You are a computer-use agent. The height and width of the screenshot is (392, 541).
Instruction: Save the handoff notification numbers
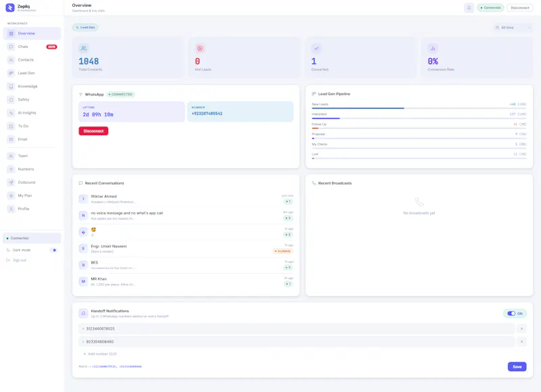[517, 366]
